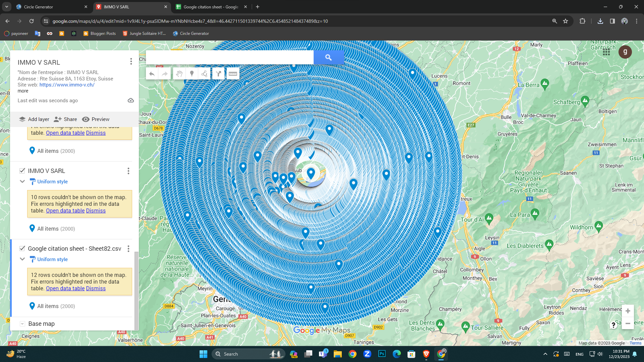Image resolution: width=644 pixels, height=362 pixels.
Task: Collapse the IMMO V SARL layer chevron
Action: tap(22, 181)
